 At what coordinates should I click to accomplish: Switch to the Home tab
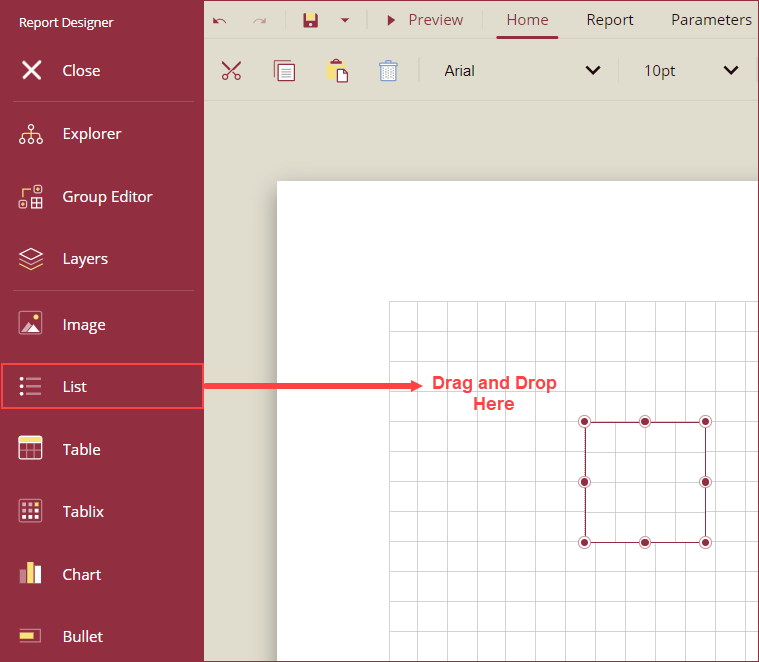coord(527,20)
